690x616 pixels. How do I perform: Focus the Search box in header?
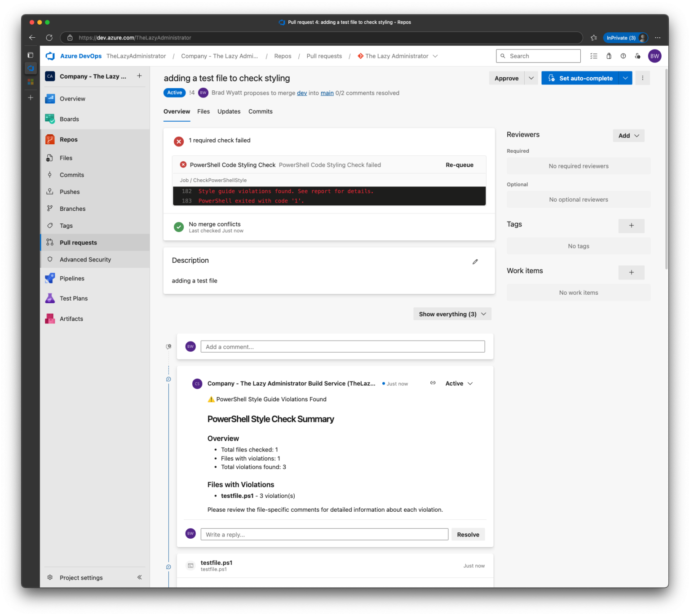pos(539,56)
